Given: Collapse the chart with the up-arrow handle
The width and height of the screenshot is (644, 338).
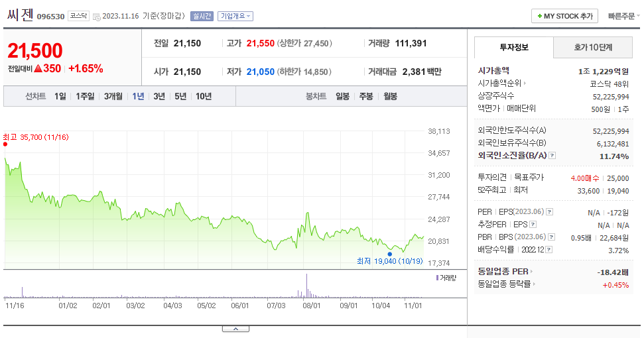Looking at the screenshot, I should pyautogui.click(x=235, y=329).
